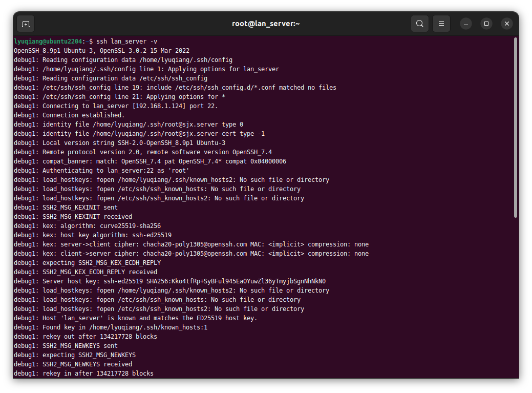532x393 pixels.
Task: Open a new terminal tab
Action: tap(26, 24)
